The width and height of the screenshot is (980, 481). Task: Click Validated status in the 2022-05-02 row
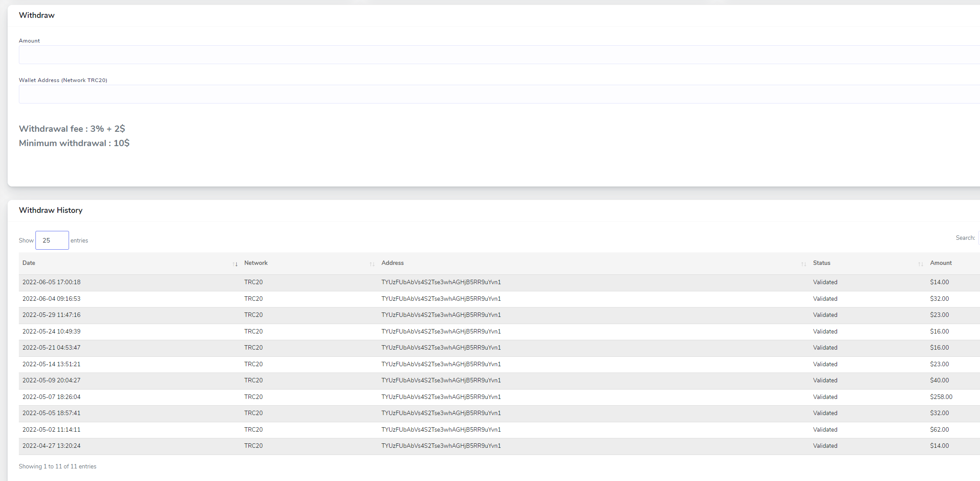tap(825, 429)
